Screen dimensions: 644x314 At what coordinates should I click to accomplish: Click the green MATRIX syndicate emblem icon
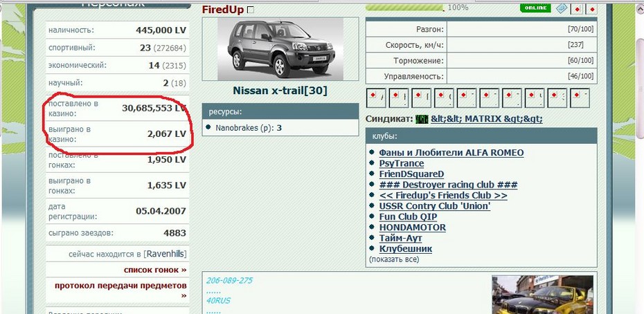click(422, 119)
